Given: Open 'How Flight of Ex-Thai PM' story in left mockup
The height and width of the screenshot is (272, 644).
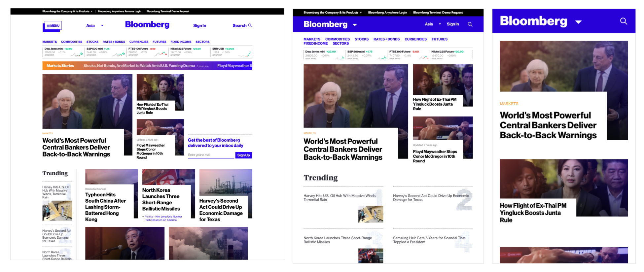Looking at the screenshot, I should 153,109.
